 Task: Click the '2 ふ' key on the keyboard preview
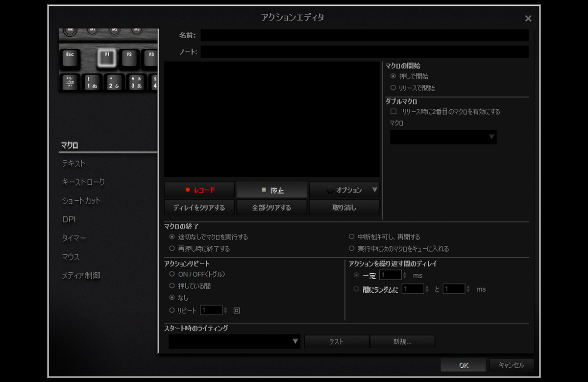(115, 82)
